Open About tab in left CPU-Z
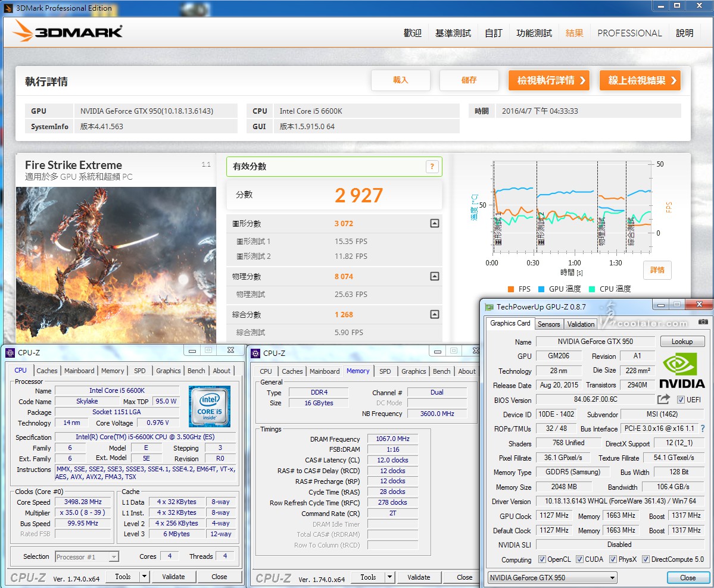This screenshot has width=714, height=588. pyautogui.click(x=222, y=370)
